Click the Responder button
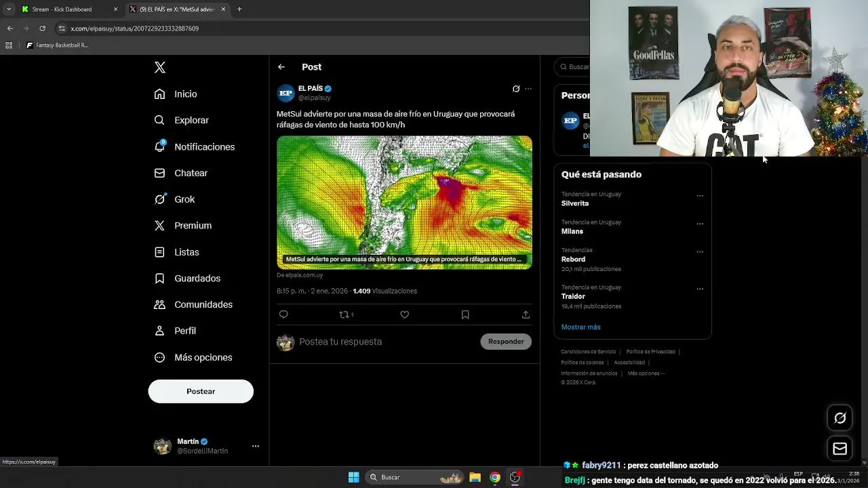Image resolution: width=868 pixels, height=488 pixels. coord(506,342)
